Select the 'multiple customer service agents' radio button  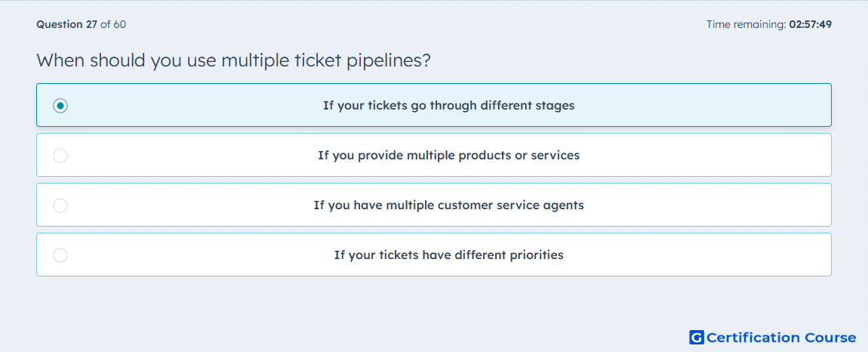click(60, 205)
